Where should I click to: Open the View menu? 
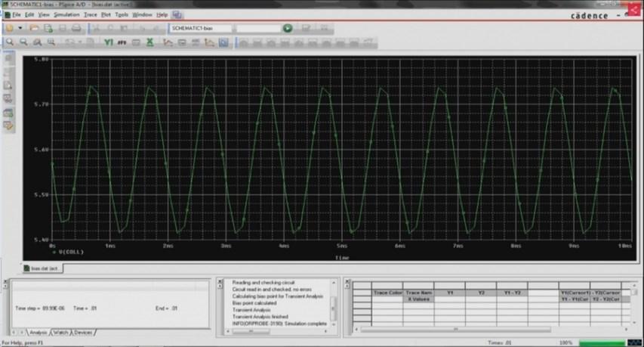(44, 15)
